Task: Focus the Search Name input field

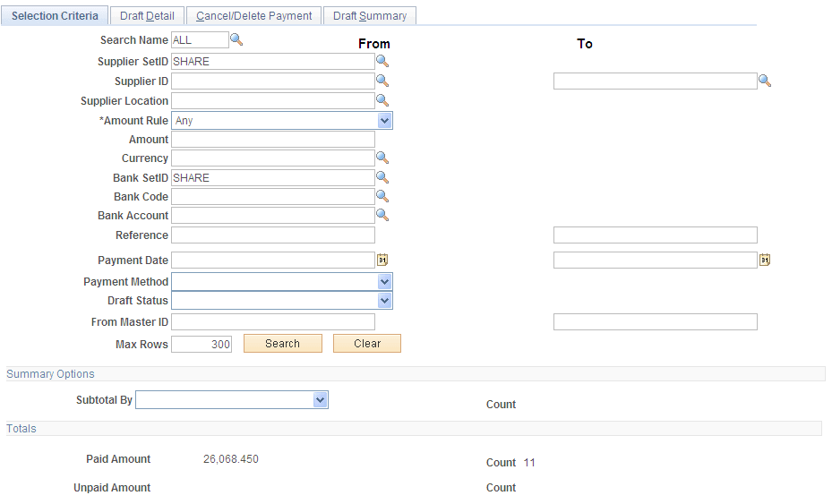Action: tap(200, 39)
